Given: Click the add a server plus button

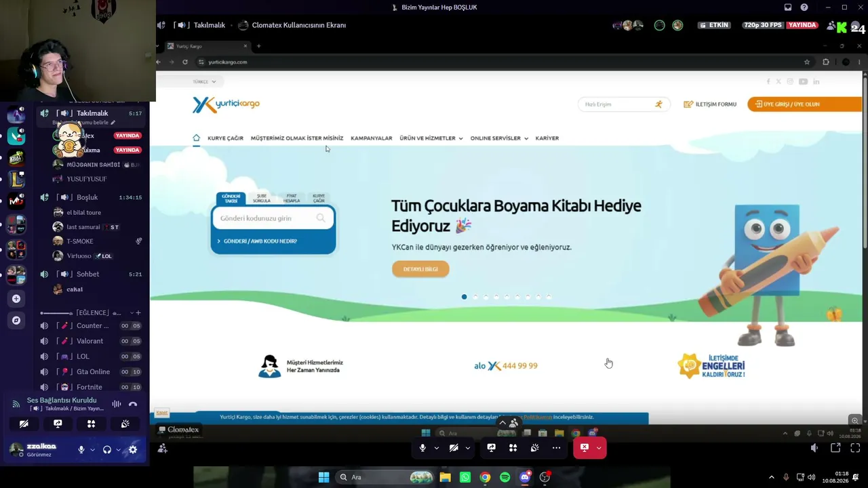Looking at the screenshot, I should 16,298.
